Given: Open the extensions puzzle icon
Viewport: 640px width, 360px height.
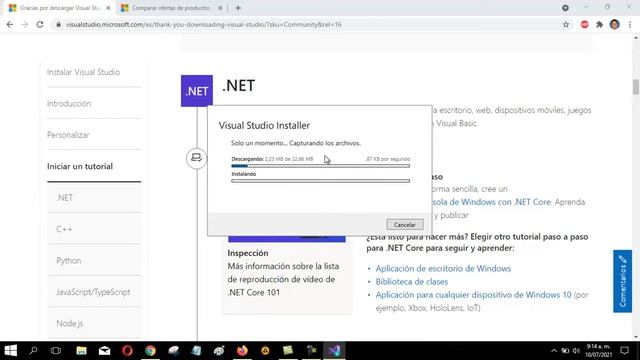Looking at the screenshot, I should (x=599, y=24).
